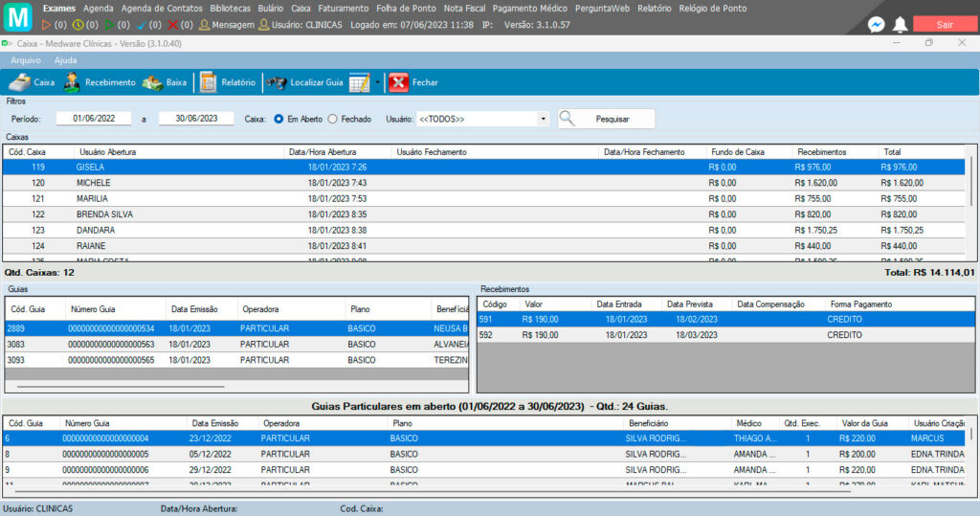The height and width of the screenshot is (516, 980).
Task: Open the Ajuda menu
Action: (x=65, y=60)
